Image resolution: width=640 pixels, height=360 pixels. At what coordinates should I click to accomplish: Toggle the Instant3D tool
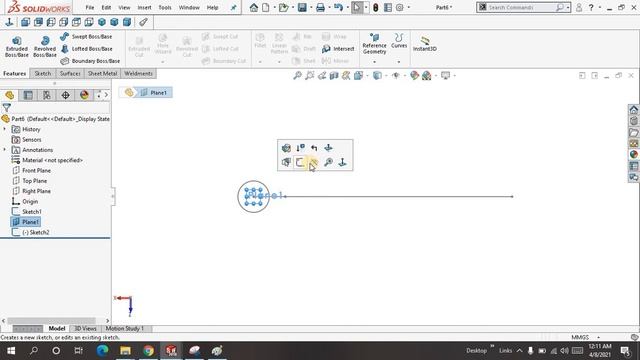424,44
